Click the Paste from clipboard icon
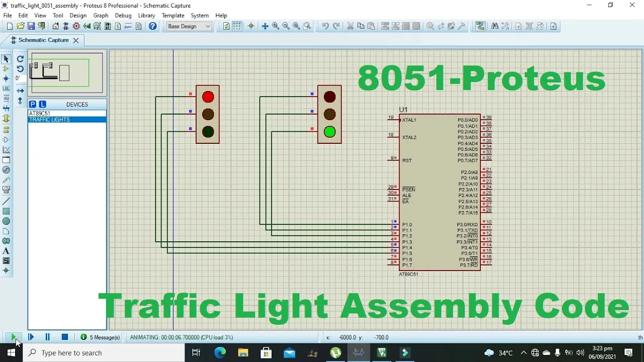This screenshot has height=362, width=644. 371,26
